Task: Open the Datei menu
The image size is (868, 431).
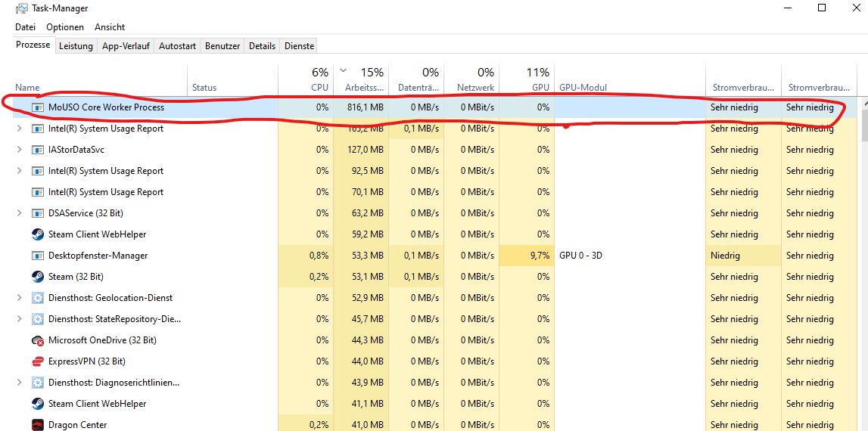Action: coord(26,27)
